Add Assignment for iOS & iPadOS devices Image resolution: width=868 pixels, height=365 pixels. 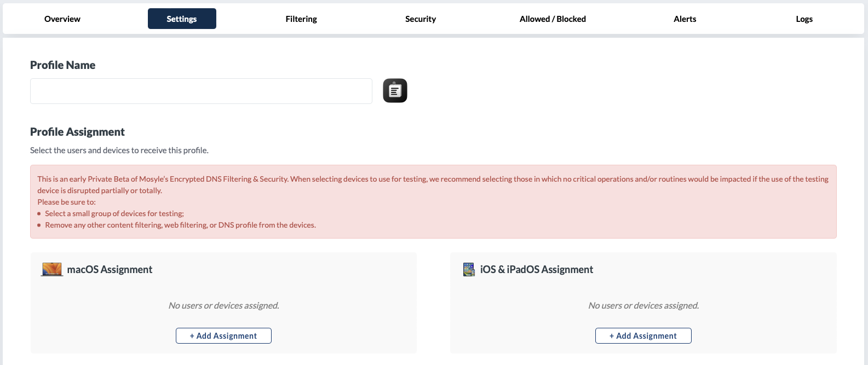click(x=643, y=336)
